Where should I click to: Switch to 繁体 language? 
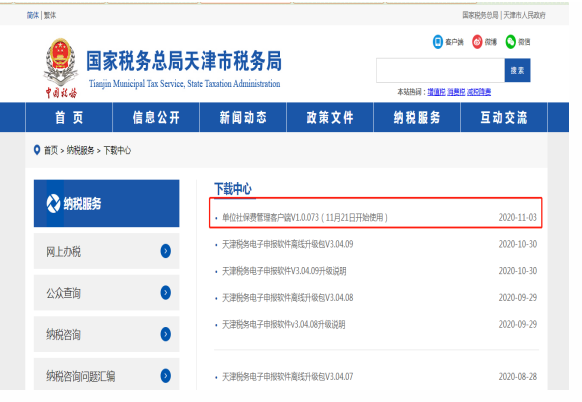[x=50, y=15]
